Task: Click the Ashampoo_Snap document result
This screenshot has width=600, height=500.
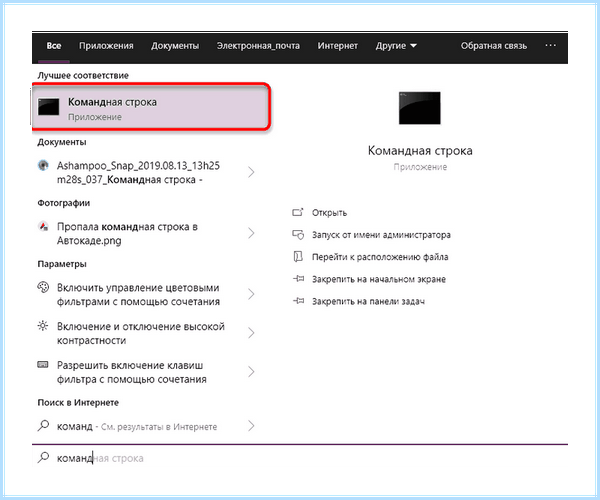Action: coord(138,173)
